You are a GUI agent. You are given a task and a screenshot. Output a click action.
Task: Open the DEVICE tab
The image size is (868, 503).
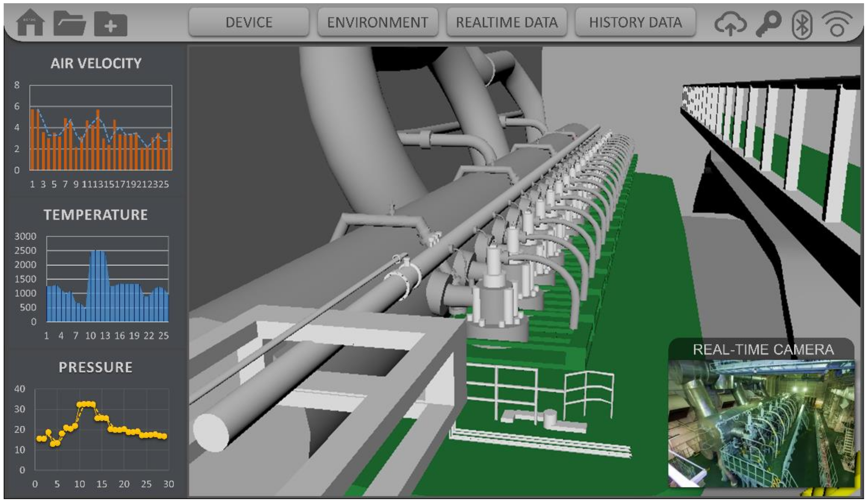[249, 22]
